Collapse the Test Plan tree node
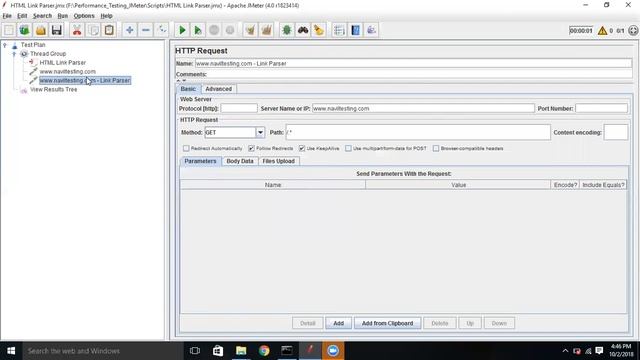The width and height of the screenshot is (640, 360). (5, 44)
